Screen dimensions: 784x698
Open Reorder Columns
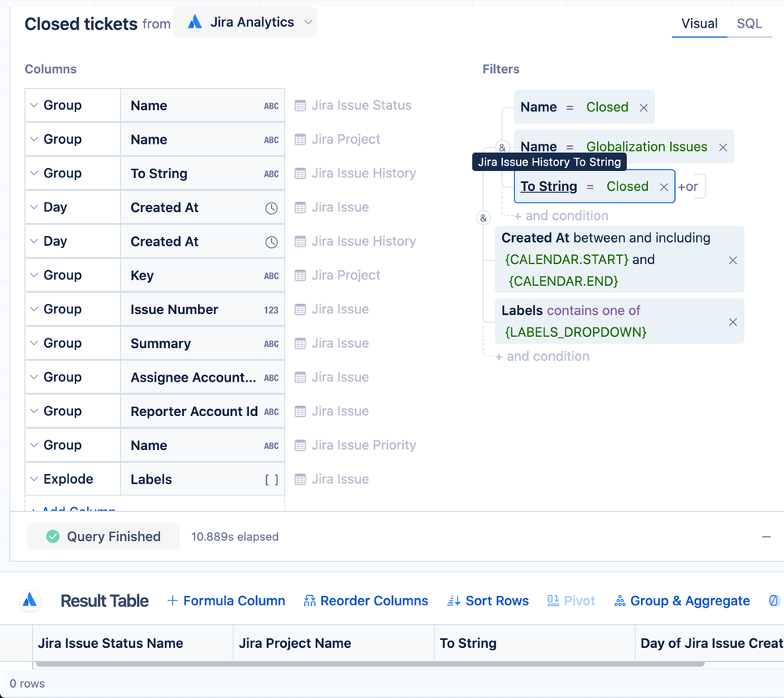pyautogui.click(x=366, y=601)
